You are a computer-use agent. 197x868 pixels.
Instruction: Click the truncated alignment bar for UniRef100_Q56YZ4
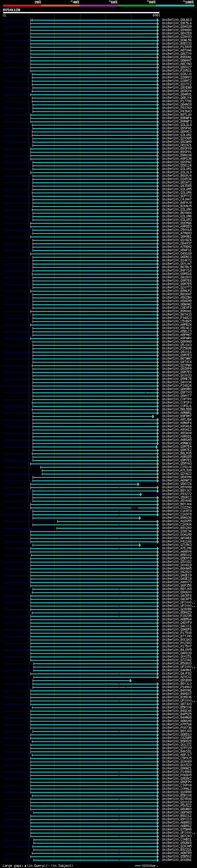[x=85, y=484]
